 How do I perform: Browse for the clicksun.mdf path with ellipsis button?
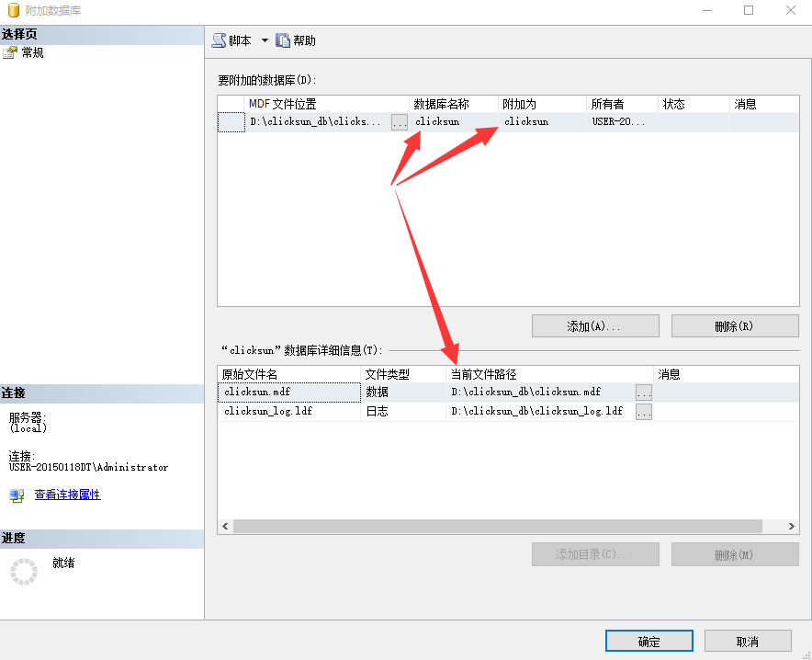pos(644,393)
